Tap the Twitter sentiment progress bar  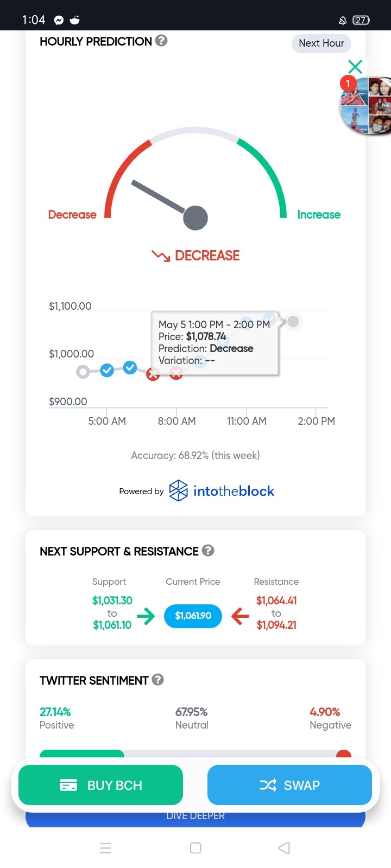(195, 754)
